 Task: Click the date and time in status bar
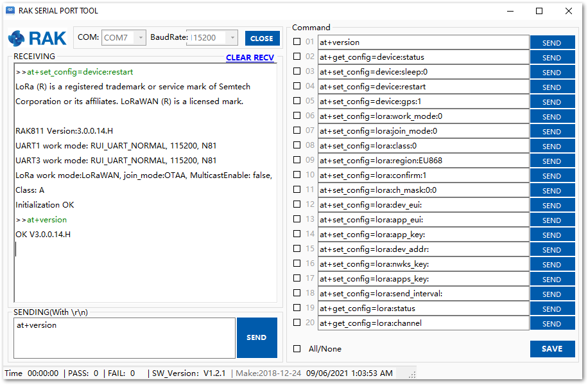pyautogui.click(x=349, y=373)
